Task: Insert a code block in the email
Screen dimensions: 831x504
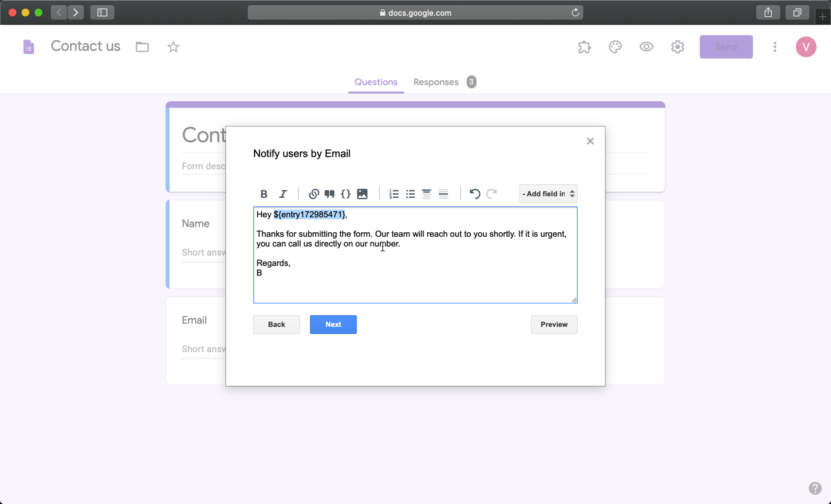Action: [345, 193]
